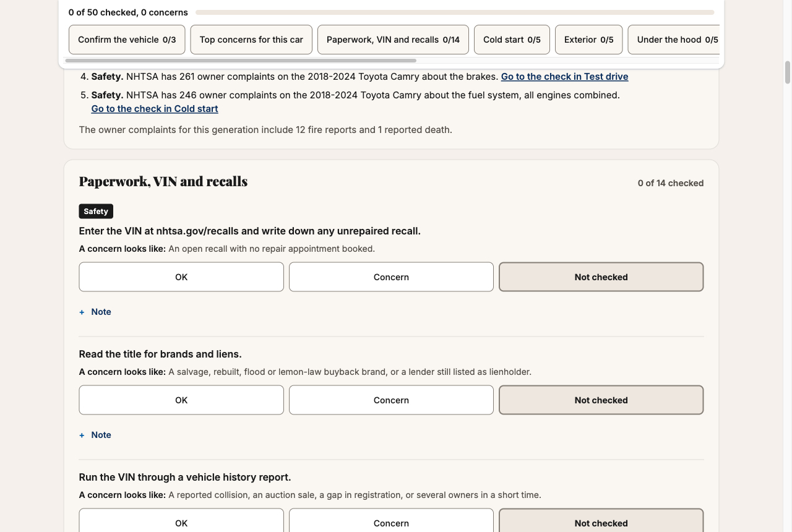Mark title brands and liens as OK
The image size is (792, 532).
[181, 400]
